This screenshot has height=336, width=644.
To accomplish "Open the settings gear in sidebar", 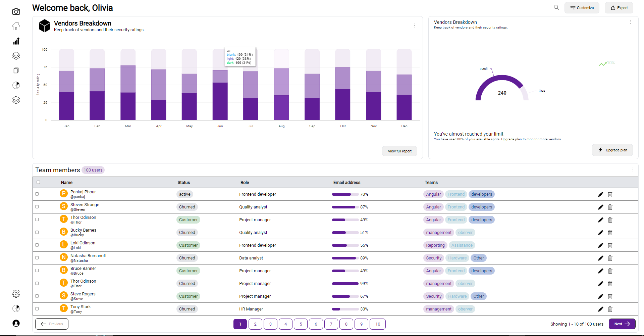I will [16, 294].
